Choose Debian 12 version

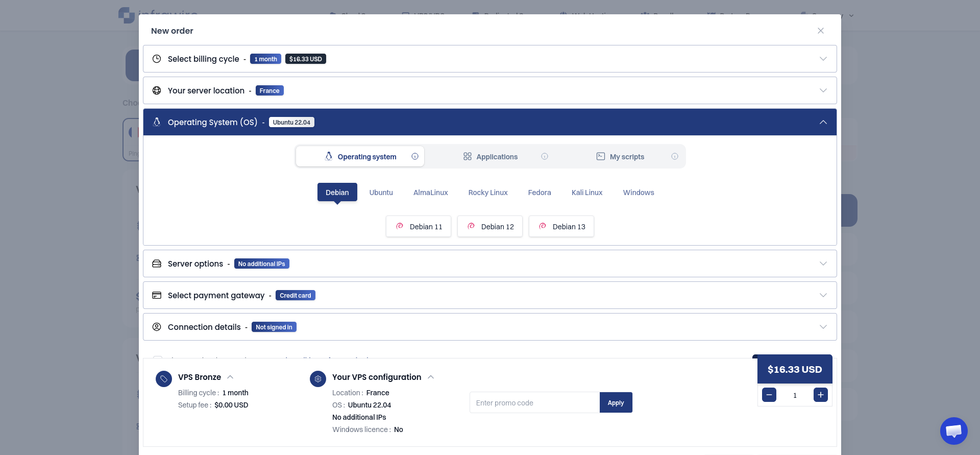coord(490,226)
